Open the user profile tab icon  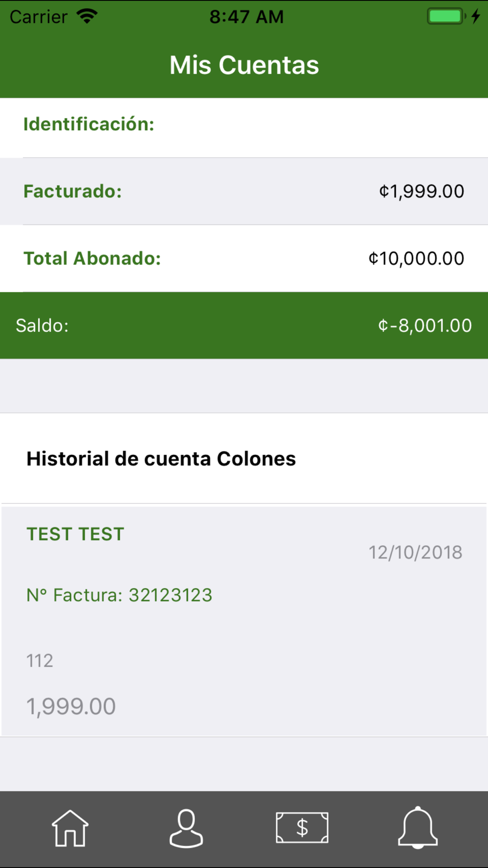pos(186,828)
